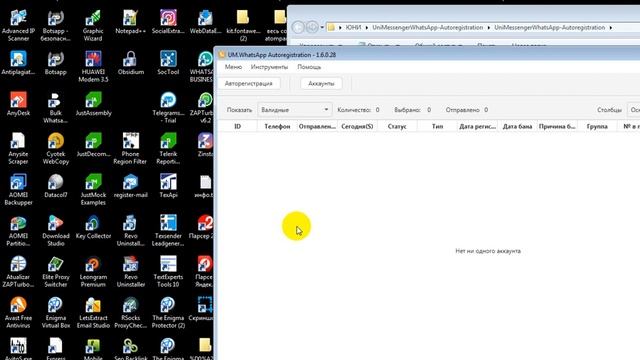Expand the Показать filter dropdown
Screen dimensions: 640x360
click(x=294, y=110)
